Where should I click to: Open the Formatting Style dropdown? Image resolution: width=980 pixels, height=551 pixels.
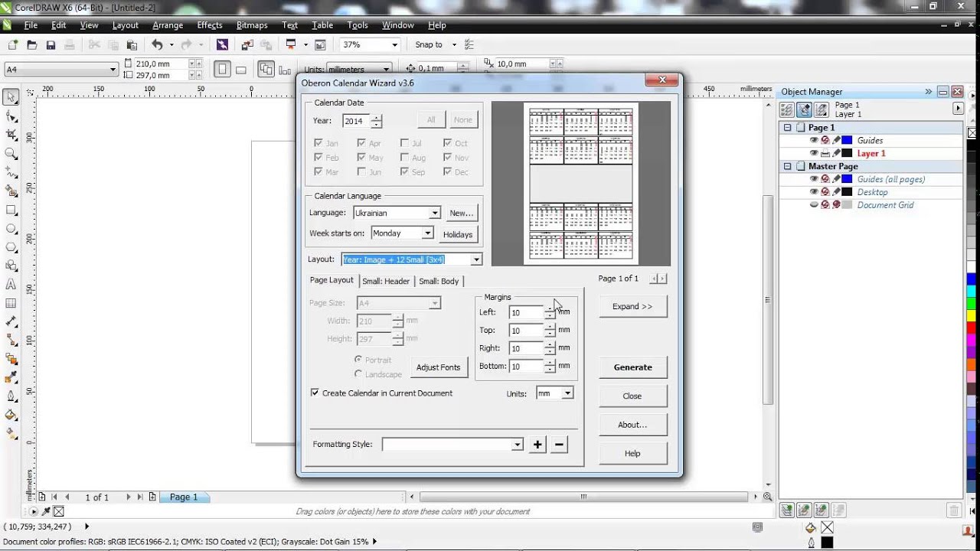click(x=518, y=445)
